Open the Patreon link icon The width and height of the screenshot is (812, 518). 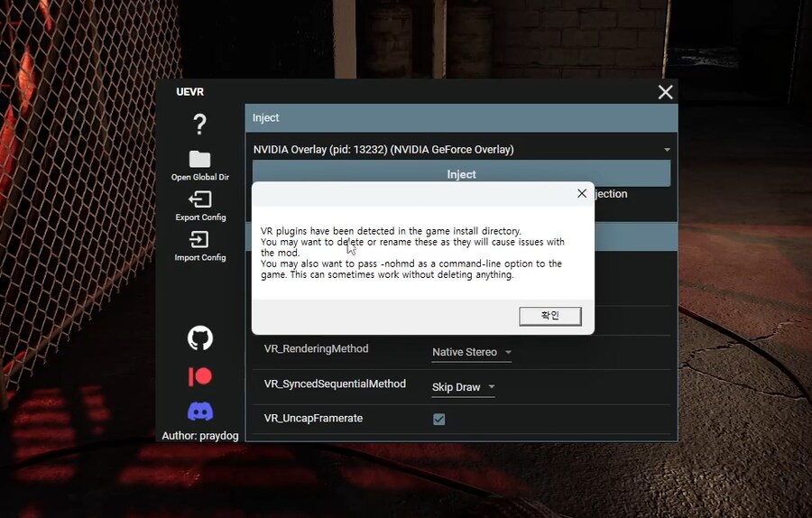(x=200, y=376)
